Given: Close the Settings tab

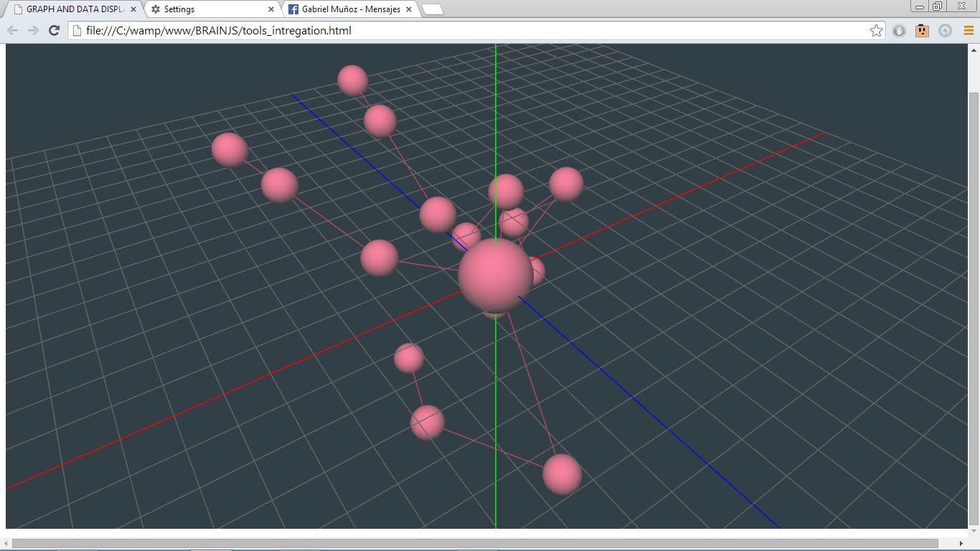Looking at the screenshot, I should pyautogui.click(x=271, y=9).
